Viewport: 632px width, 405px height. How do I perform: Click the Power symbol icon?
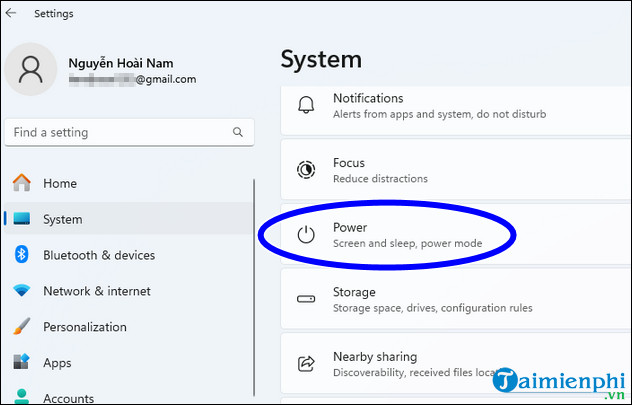[306, 235]
